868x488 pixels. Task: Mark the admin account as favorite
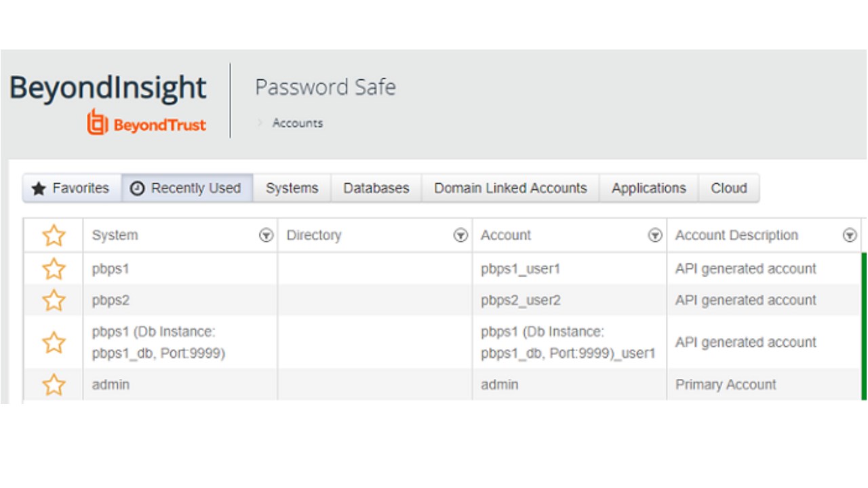[x=54, y=385]
